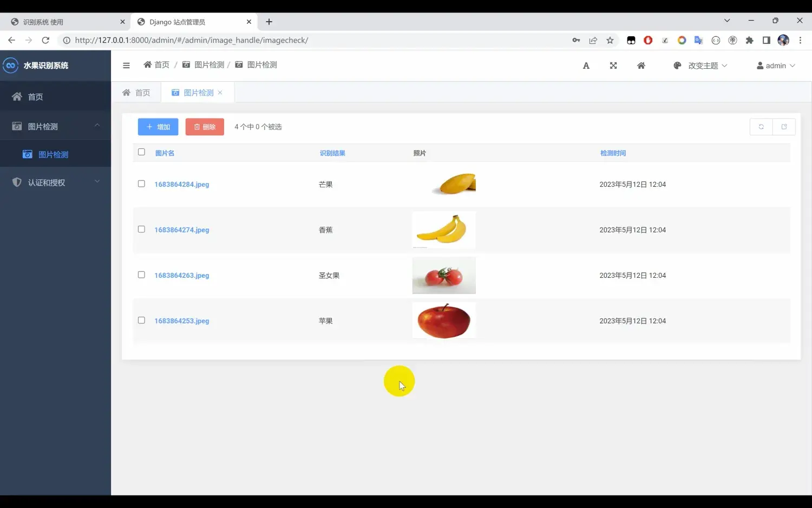This screenshot has width=812, height=508.
Task: Open list in new view via the icon
Action: 784,126
